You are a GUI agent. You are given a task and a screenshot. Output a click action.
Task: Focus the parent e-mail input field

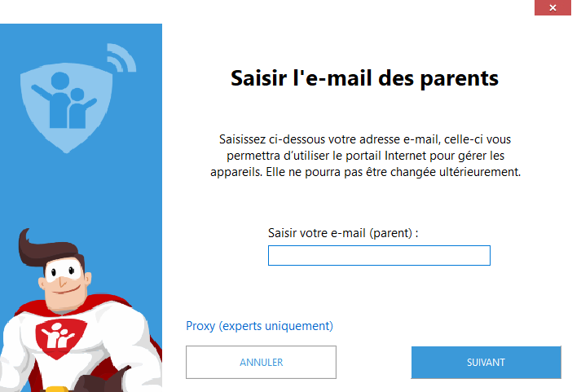pyautogui.click(x=379, y=255)
